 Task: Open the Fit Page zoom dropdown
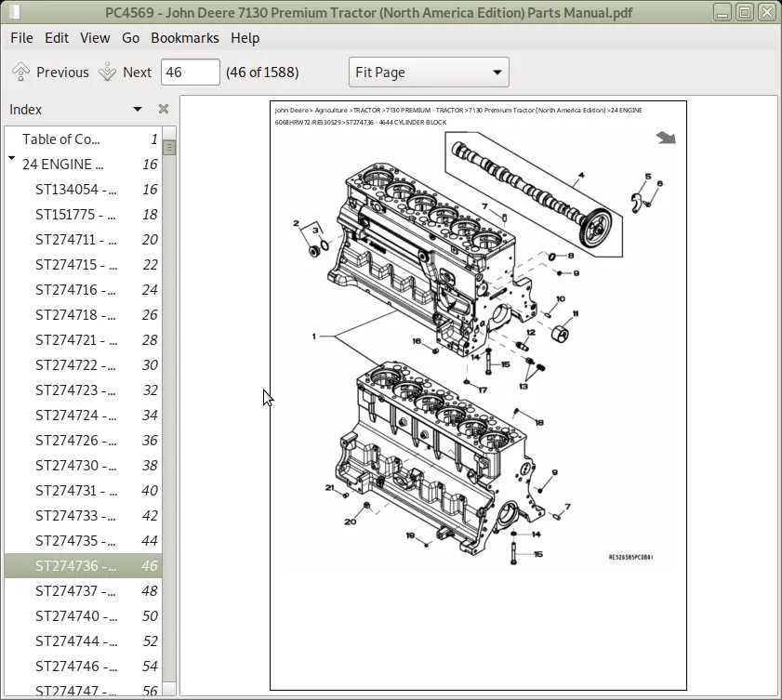click(429, 73)
